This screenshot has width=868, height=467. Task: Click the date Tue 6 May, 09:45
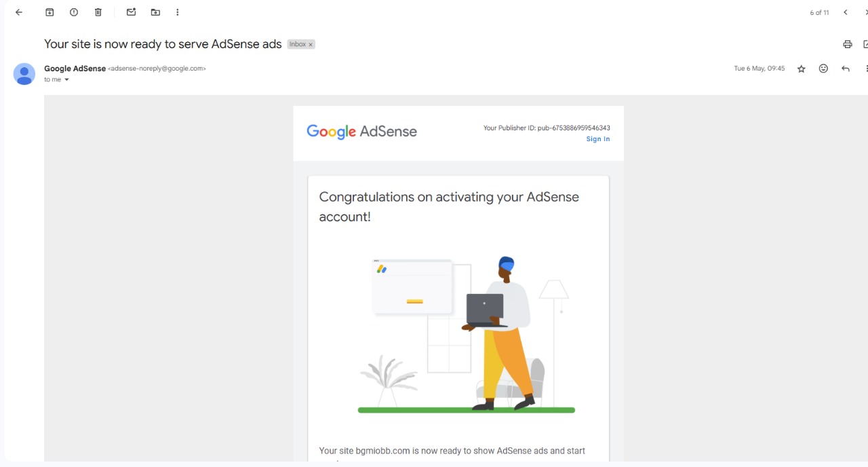pyautogui.click(x=759, y=69)
